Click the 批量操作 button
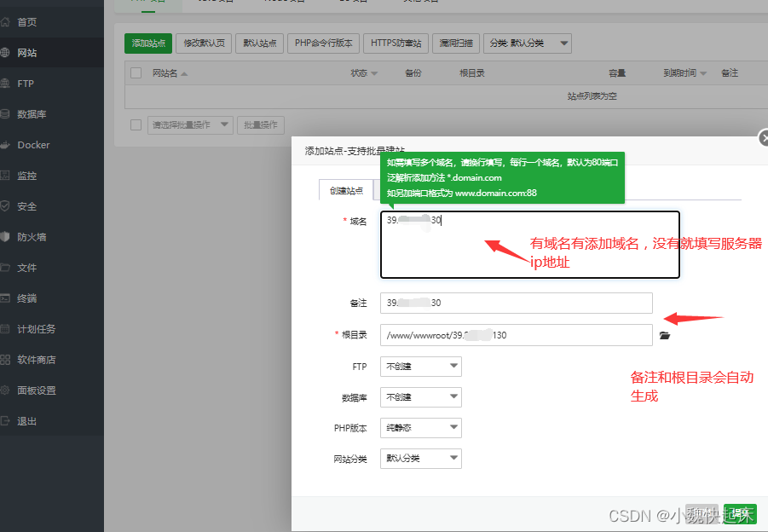This screenshot has width=768, height=532. 261,125
